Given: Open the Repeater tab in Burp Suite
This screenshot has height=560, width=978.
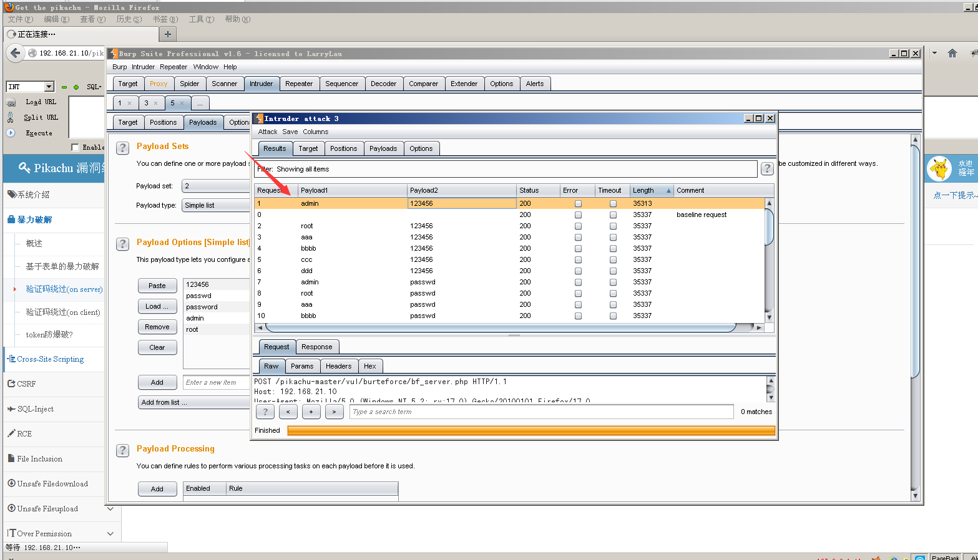Looking at the screenshot, I should pyautogui.click(x=299, y=84).
